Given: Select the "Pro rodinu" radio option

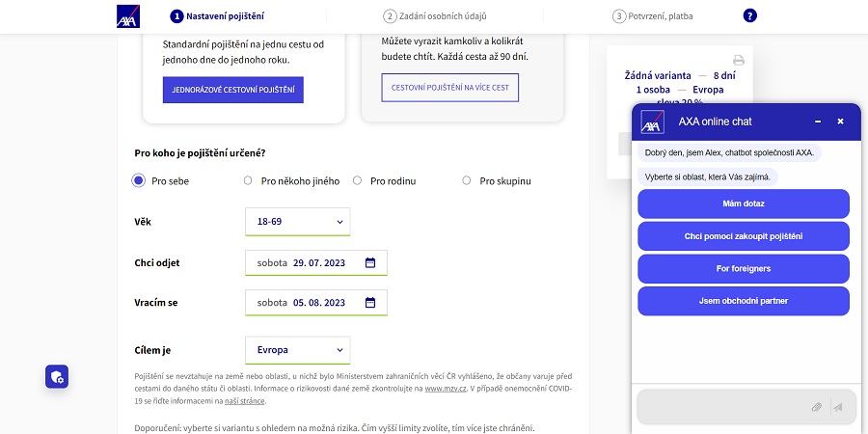Looking at the screenshot, I should [357, 180].
